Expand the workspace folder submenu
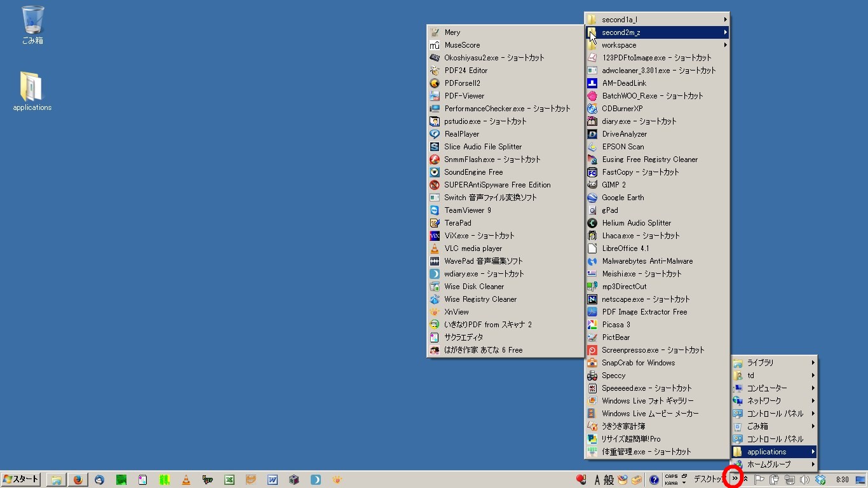This screenshot has height=488, width=868. pyautogui.click(x=657, y=45)
